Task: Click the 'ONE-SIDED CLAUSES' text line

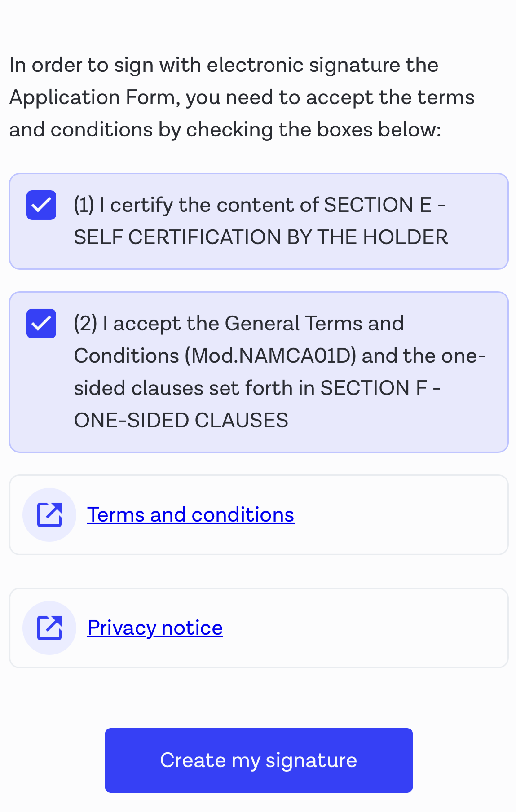Action: click(x=181, y=421)
